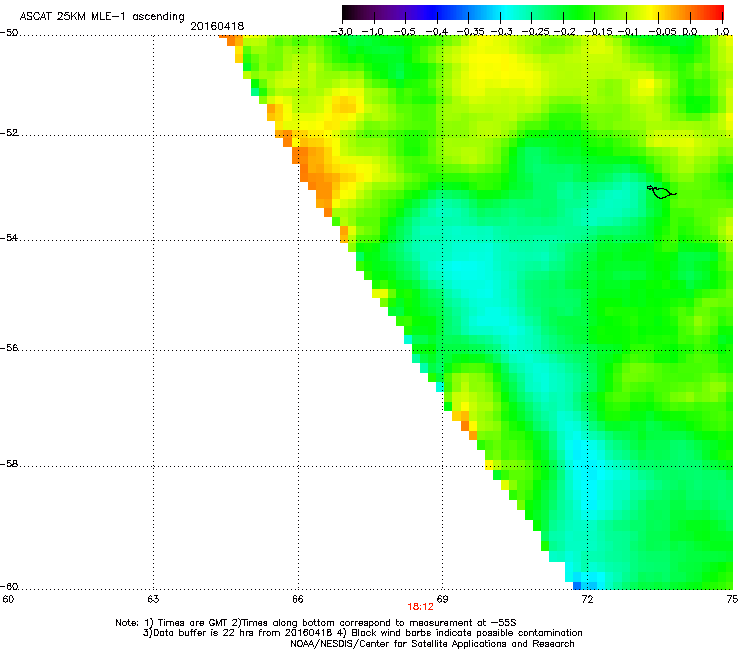Click the rainbow color scale bar

pyautogui.click(x=532, y=13)
